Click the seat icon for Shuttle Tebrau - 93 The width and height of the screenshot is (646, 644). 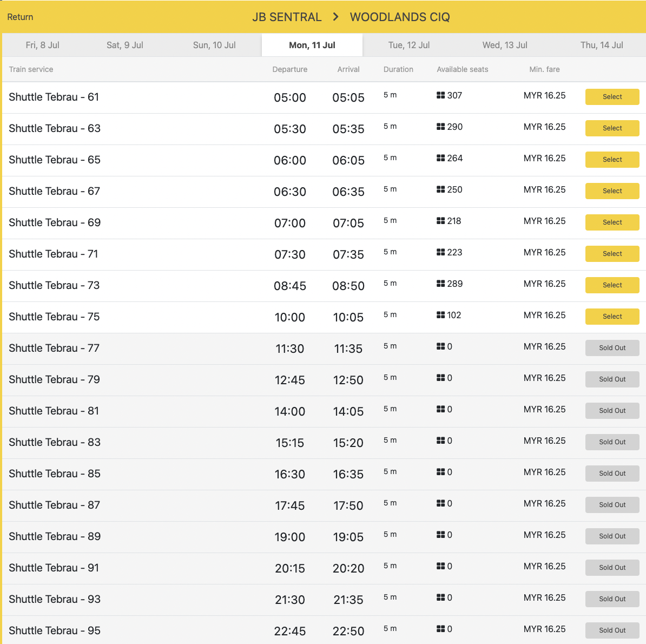coord(440,597)
